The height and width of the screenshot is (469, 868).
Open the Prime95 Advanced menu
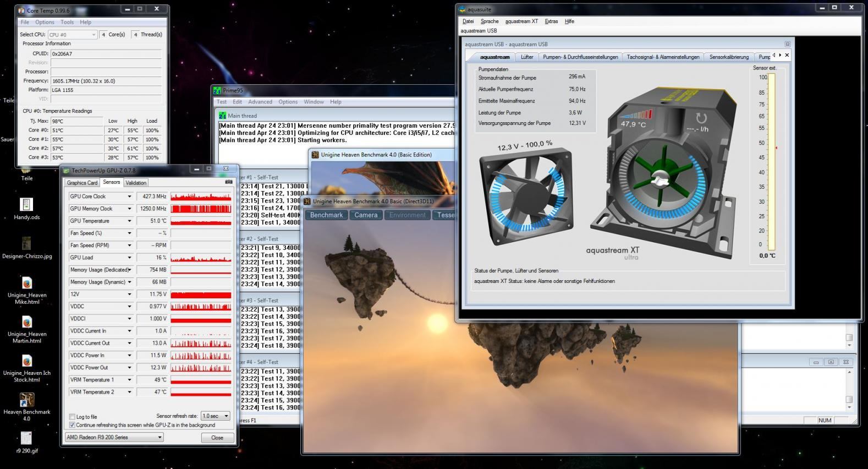(x=260, y=102)
